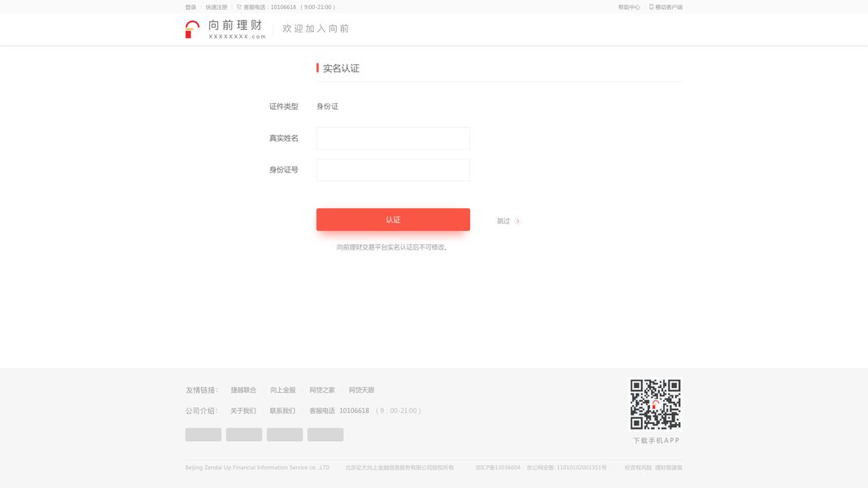Screen dimensions: 868x488
Task: Click the QR code for the mobile app
Action: [x=656, y=404]
